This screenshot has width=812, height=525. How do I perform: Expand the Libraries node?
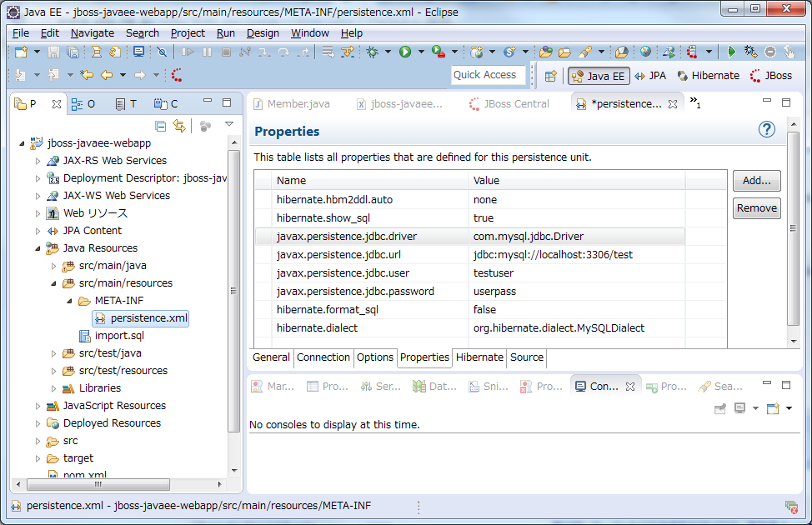coord(54,388)
